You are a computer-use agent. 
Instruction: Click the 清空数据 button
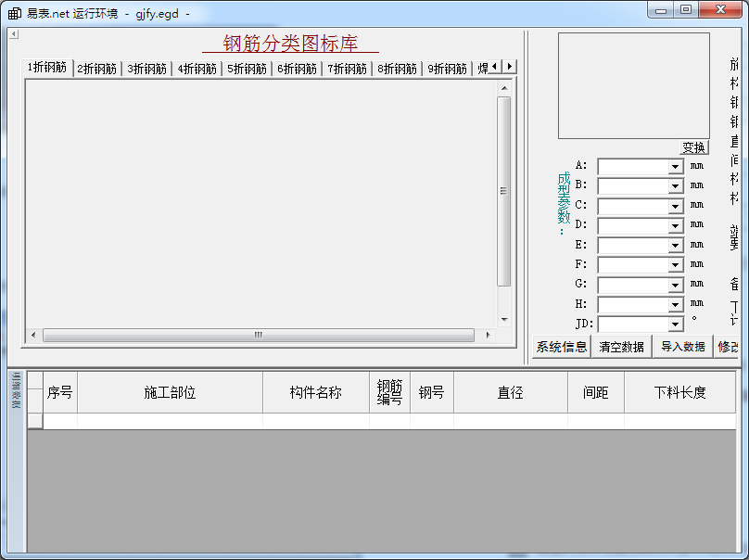621,347
